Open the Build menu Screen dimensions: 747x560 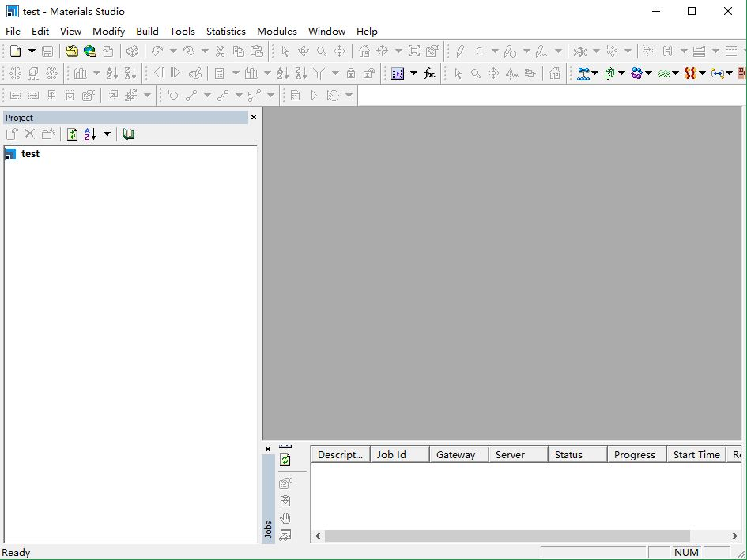pos(147,32)
